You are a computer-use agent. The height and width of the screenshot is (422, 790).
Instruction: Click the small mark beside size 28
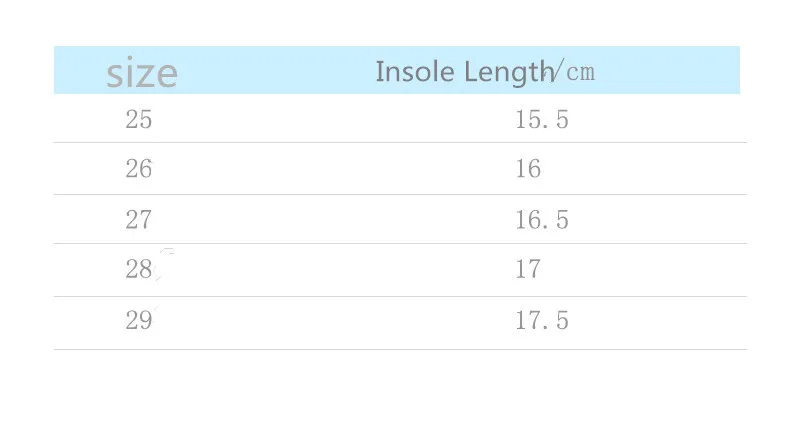166,264
